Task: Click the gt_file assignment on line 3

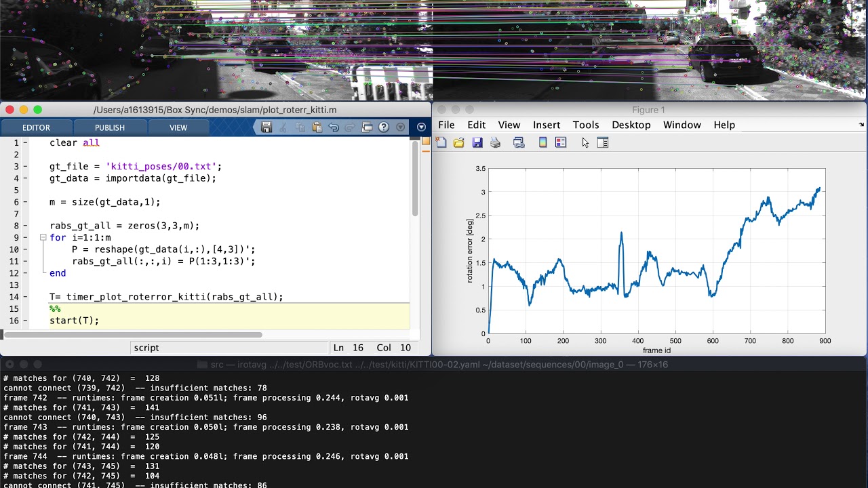Action: pyautogui.click(x=136, y=167)
